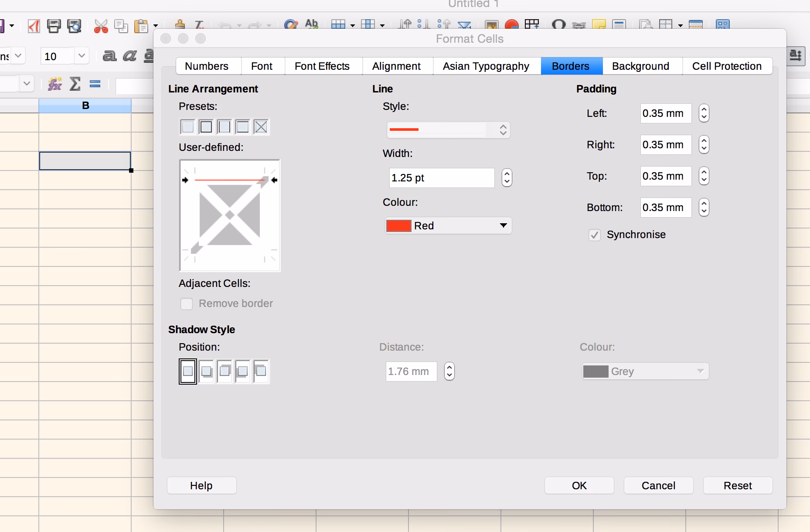Copy the selected cell
The width and height of the screenshot is (810, 532).
[121, 25]
